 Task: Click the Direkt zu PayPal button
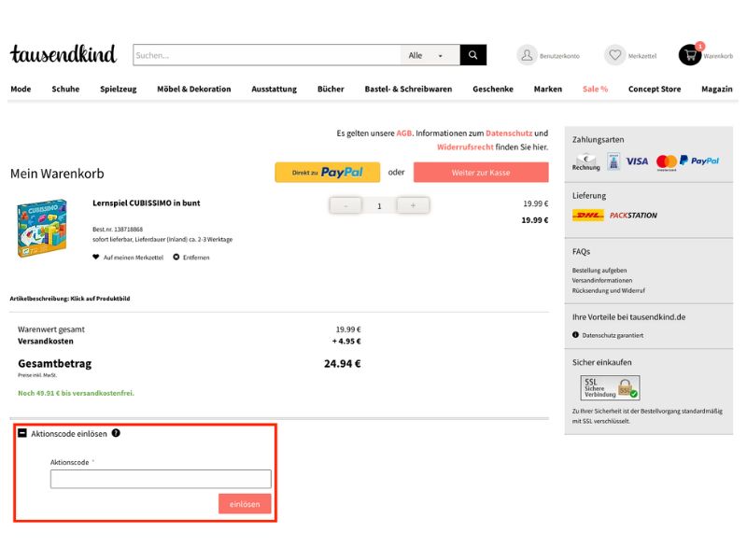328,173
